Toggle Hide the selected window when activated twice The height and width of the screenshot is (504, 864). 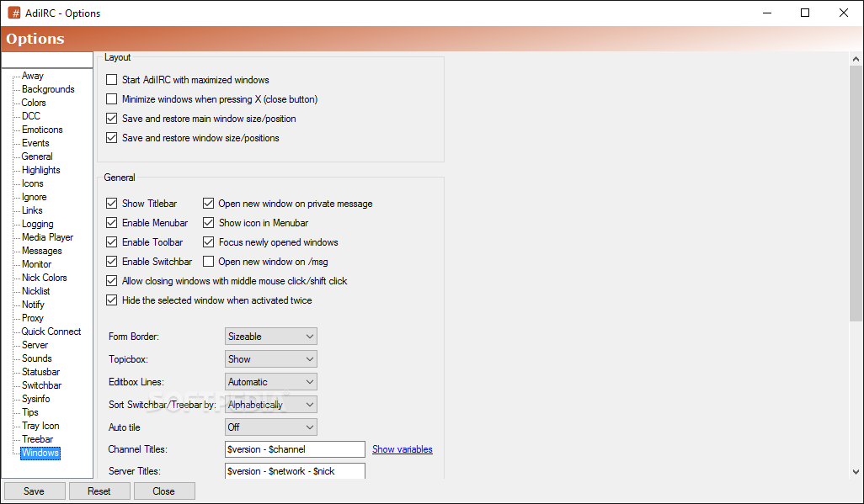[112, 300]
